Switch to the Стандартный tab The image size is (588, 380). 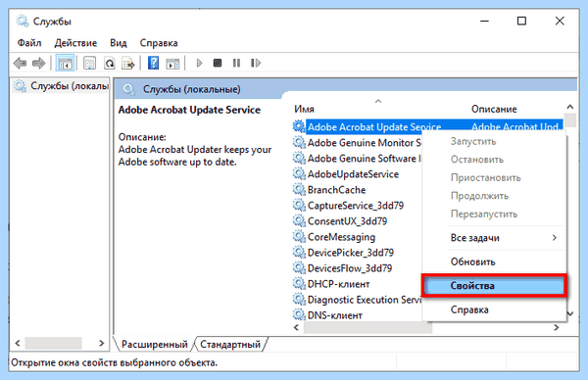click(230, 345)
